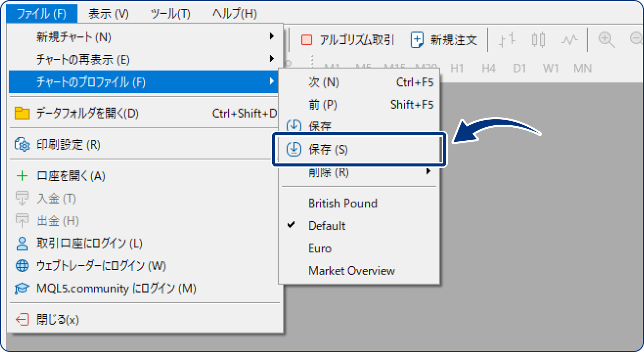Image resolution: width=644 pixels, height=352 pixels.
Task: Zoom in on the chart
Action: pos(606,39)
